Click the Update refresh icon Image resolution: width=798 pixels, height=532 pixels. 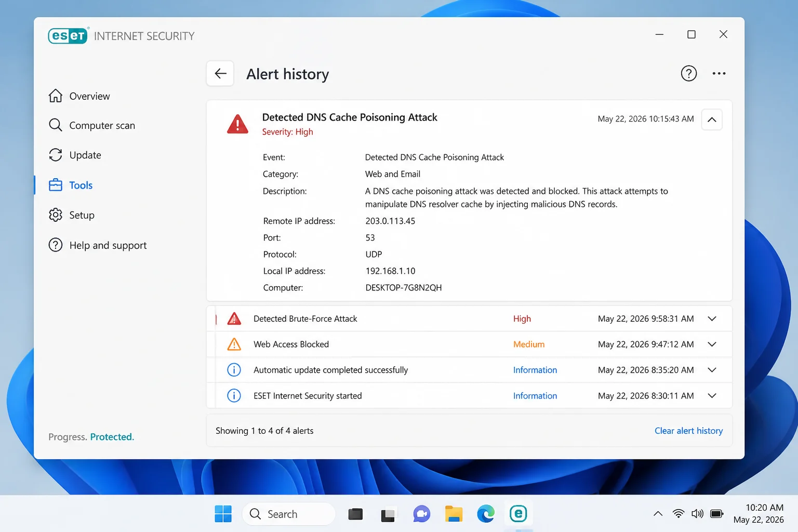(x=56, y=155)
